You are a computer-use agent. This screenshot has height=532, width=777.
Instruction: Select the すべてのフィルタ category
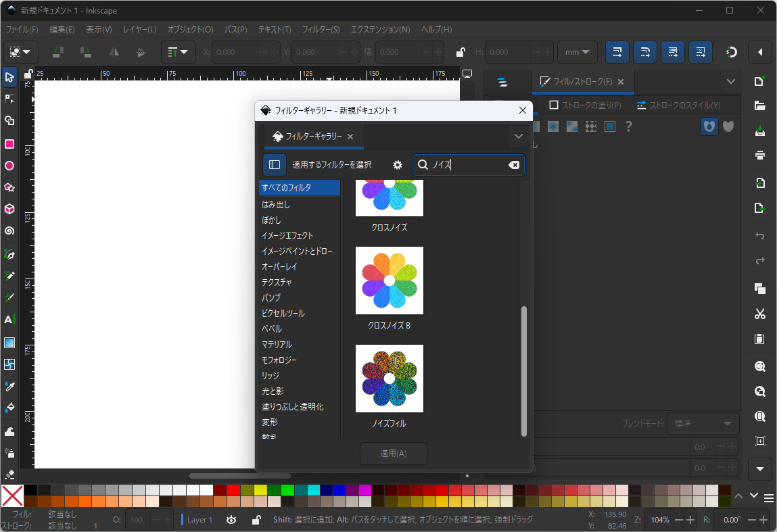pos(300,188)
